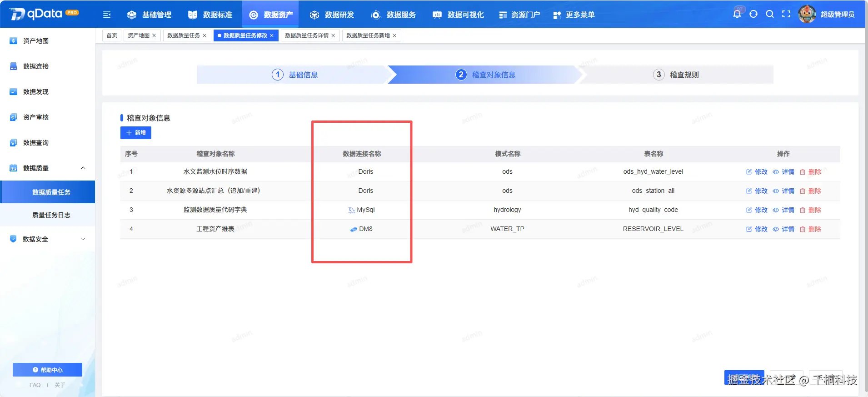Open 基础管理 menu
The height and width of the screenshot is (397, 868).
tap(150, 15)
